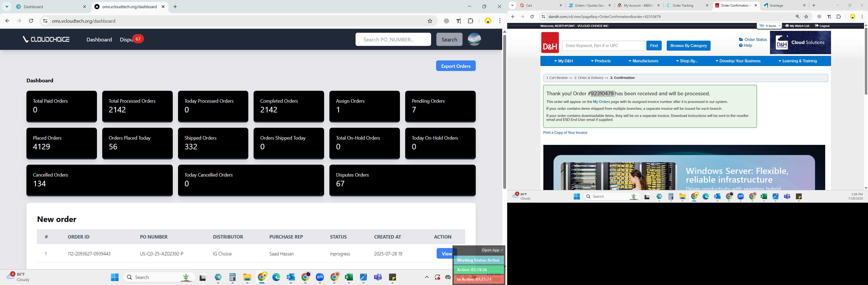This screenshot has height=285, width=868.
Task: Click the D&H red logo
Action: 550,42
